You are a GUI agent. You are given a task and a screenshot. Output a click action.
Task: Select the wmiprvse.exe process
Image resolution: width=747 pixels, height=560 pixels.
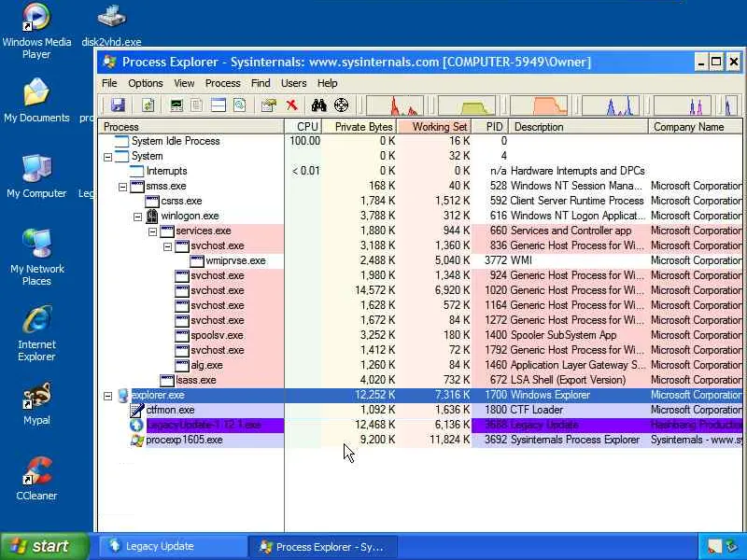click(x=419, y=261)
